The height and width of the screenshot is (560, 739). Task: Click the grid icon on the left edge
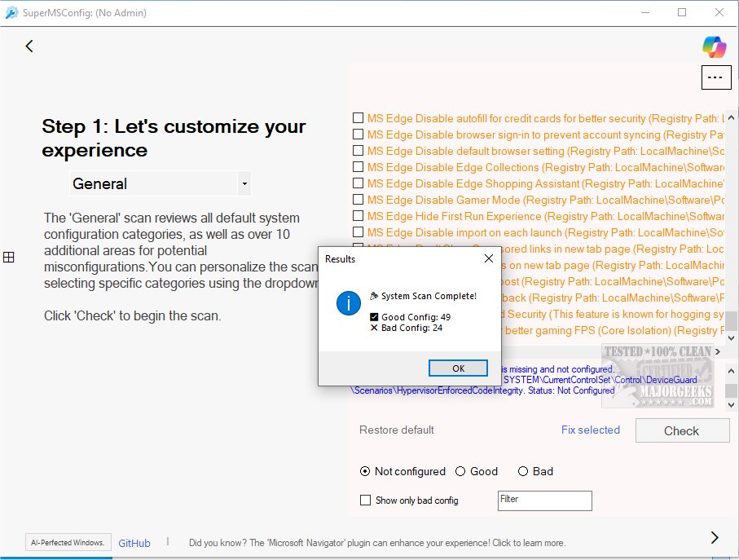pos(8,258)
